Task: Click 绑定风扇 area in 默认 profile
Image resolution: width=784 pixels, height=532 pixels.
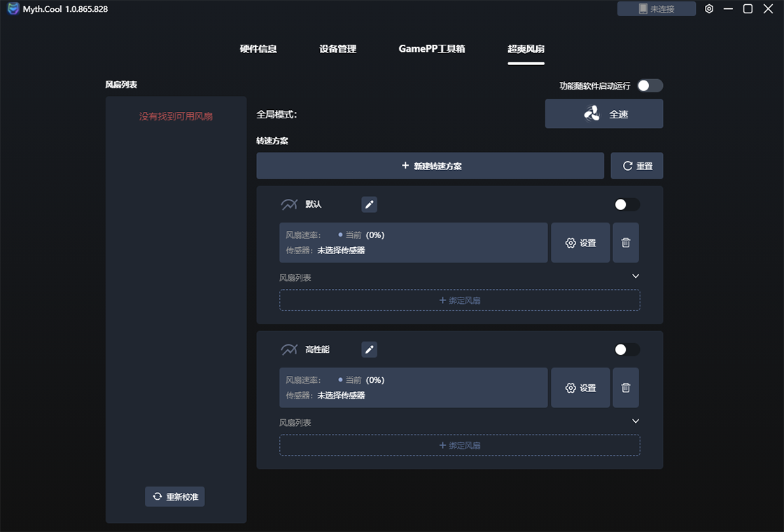Action: click(x=459, y=300)
